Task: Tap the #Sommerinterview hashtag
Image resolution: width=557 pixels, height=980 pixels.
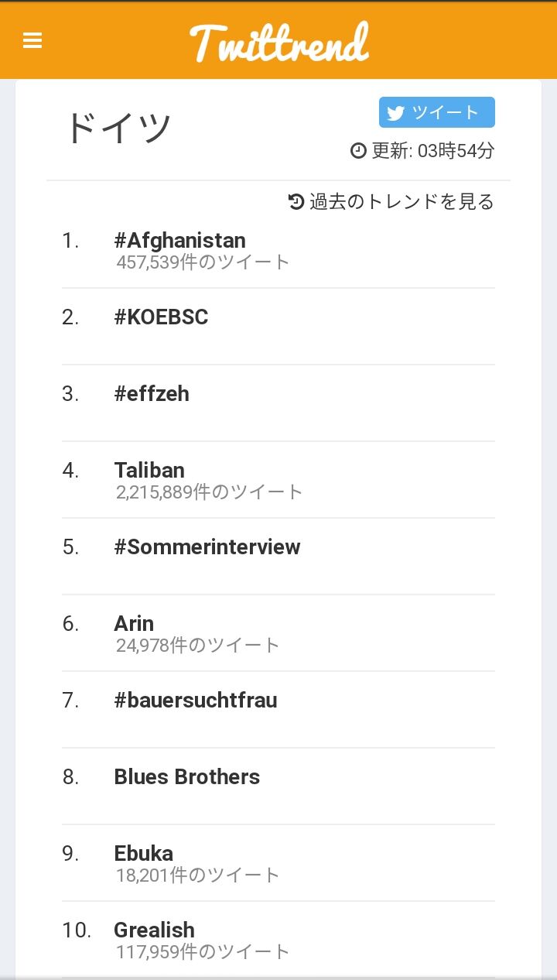Action: [x=207, y=547]
